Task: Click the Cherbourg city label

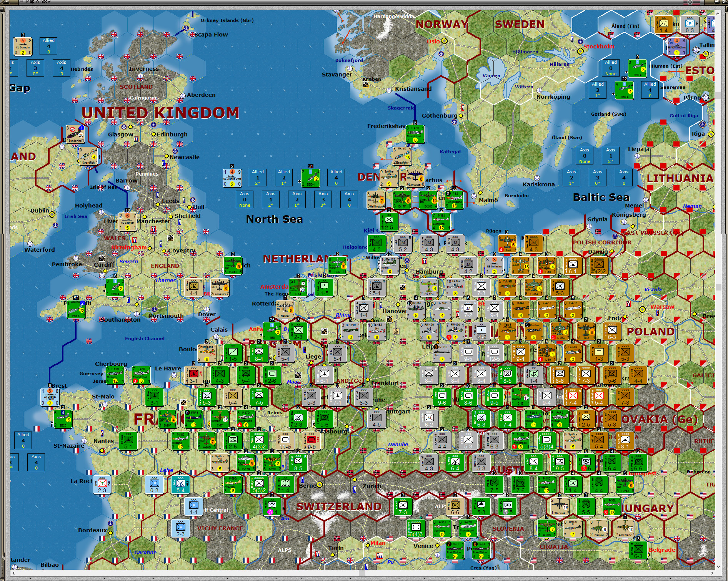Action: (x=111, y=364)
